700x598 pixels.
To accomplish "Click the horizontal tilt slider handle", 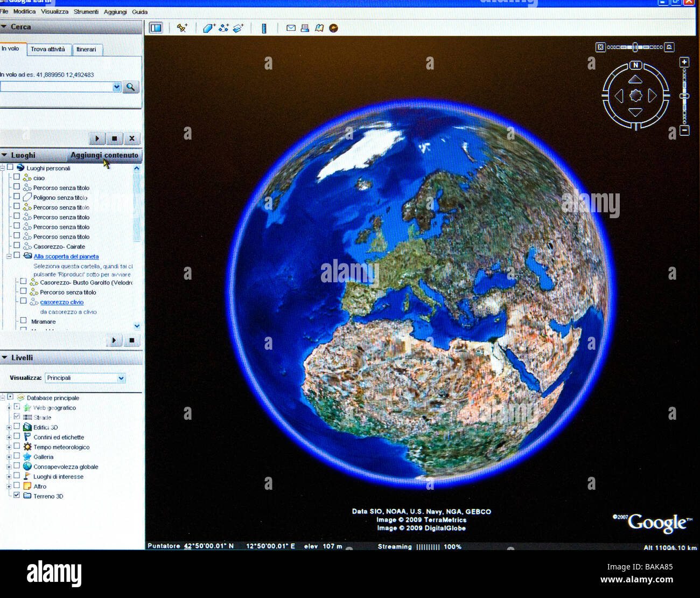I will (635, 47).
